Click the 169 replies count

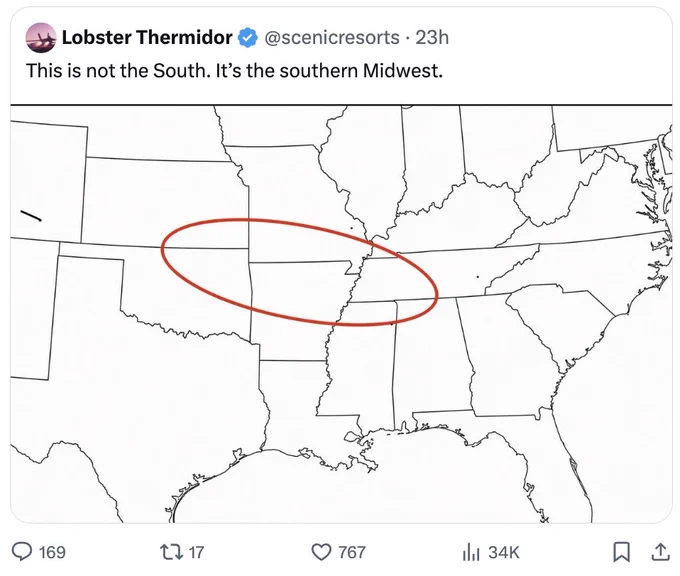click(x=52, y=552)
